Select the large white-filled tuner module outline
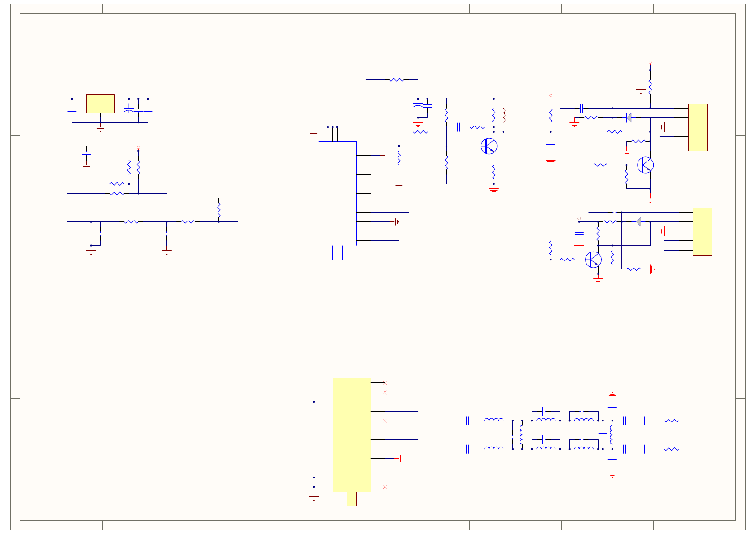The image size is (756, 534). click(337, 194)
